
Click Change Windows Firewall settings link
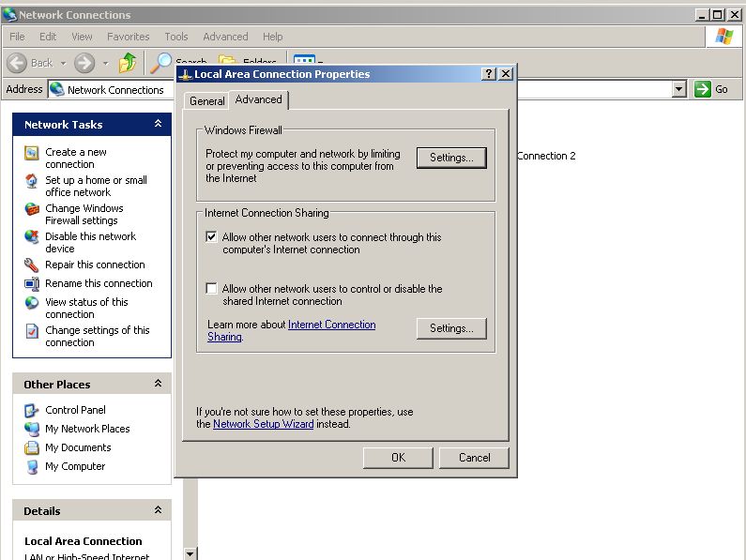click(x=84, y=214)
